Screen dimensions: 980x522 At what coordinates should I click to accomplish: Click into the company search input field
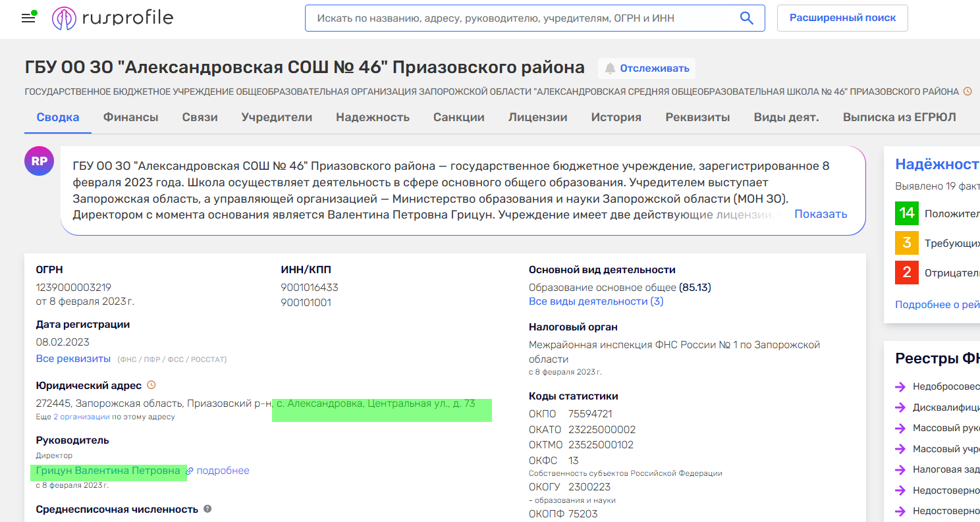(520, 18)
